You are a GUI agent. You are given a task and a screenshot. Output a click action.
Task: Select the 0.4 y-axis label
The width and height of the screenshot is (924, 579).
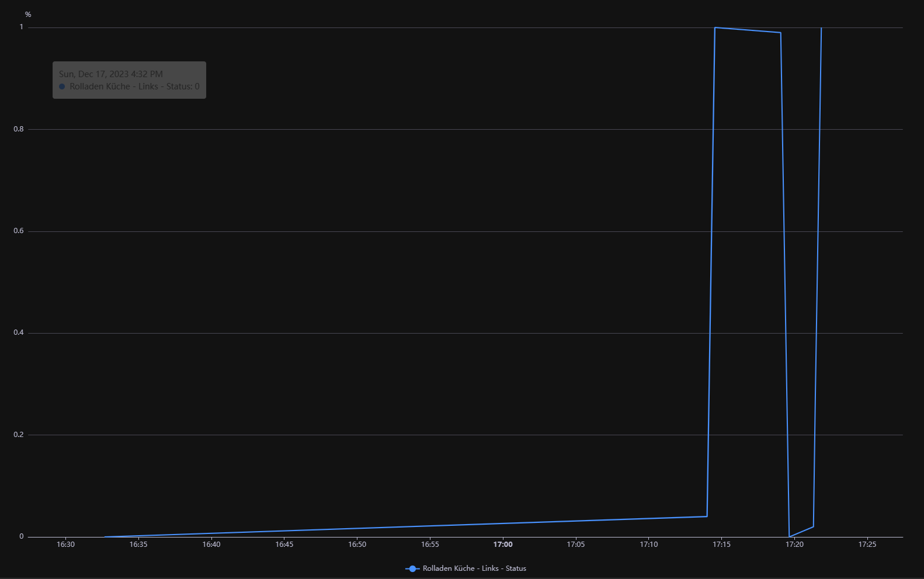point(19,333)
